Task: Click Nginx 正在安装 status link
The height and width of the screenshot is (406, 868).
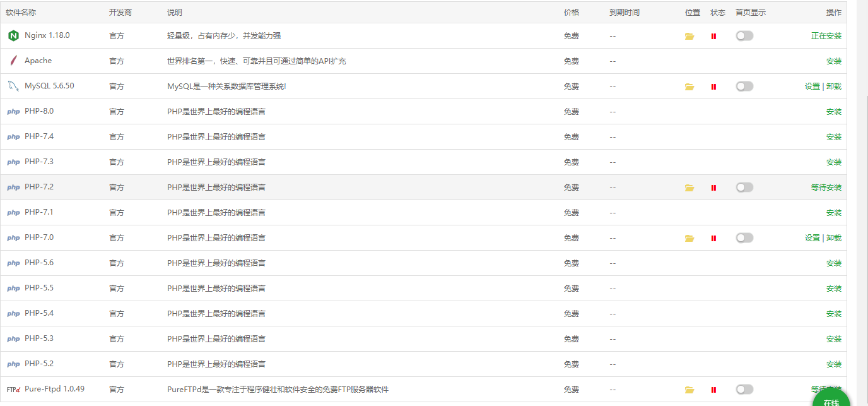Action: [826, 36]
